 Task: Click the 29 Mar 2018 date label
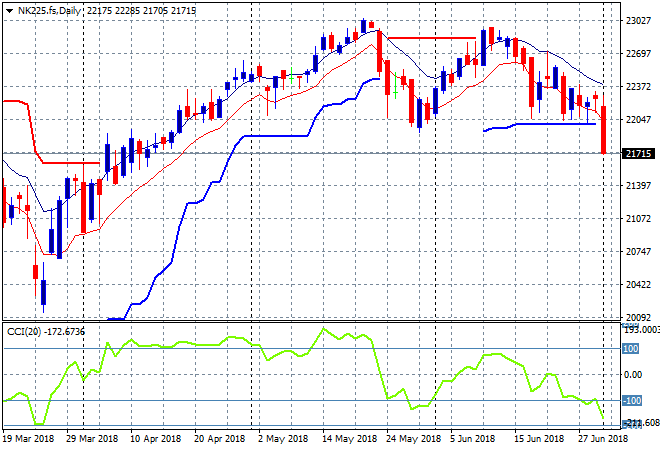pos(92,439)
